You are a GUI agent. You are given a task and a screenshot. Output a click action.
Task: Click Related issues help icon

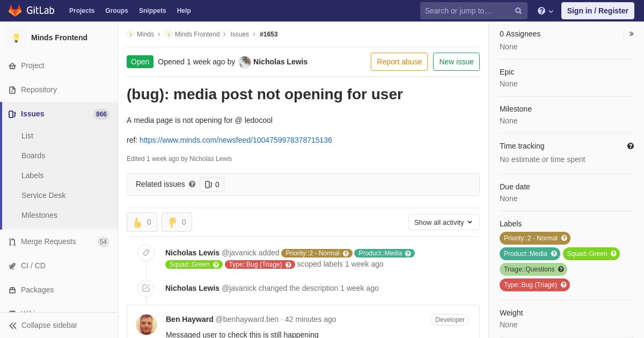point(192,184)
